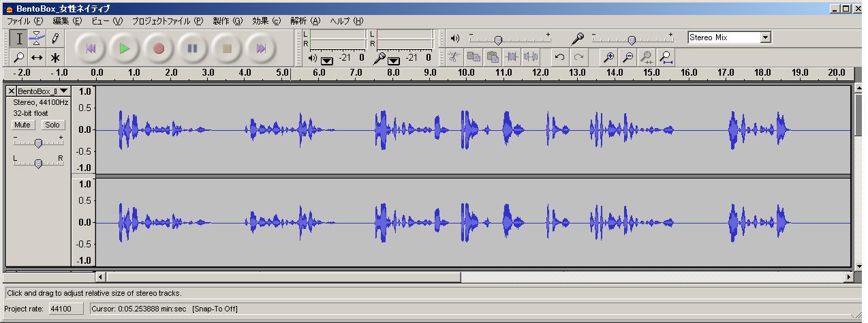Click the Zoom Out magnifier
This screenshot has height=323, width=868.
click(628, 57)
